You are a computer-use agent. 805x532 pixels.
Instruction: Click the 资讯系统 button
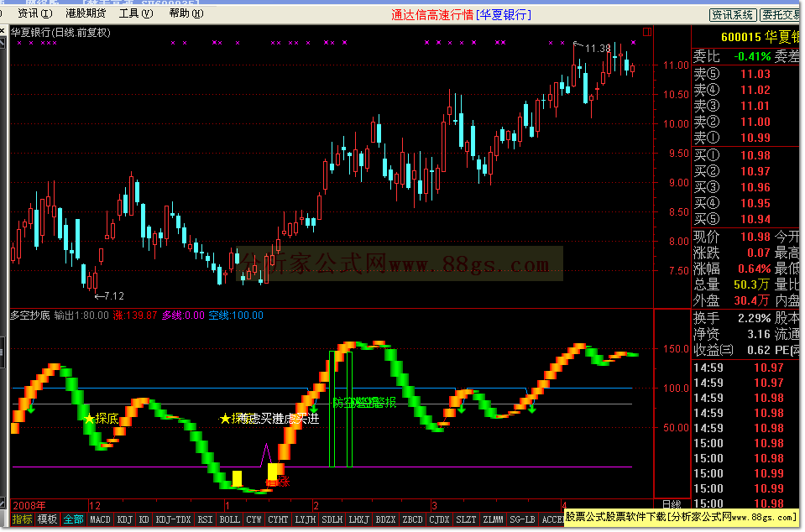pyautogui.click(x=733, y=15)
